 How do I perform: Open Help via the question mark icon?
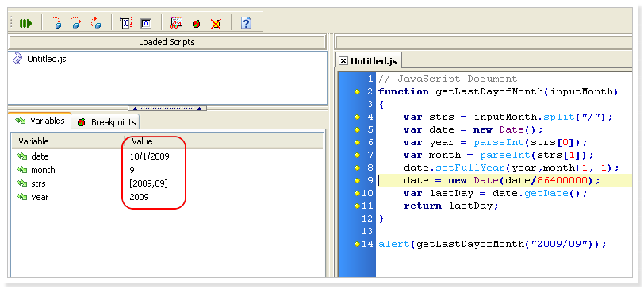click(x=246, y=23)
